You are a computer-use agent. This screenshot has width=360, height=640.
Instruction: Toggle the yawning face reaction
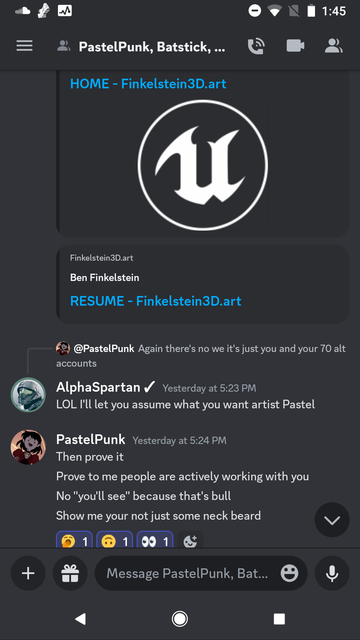click(74, 541)
